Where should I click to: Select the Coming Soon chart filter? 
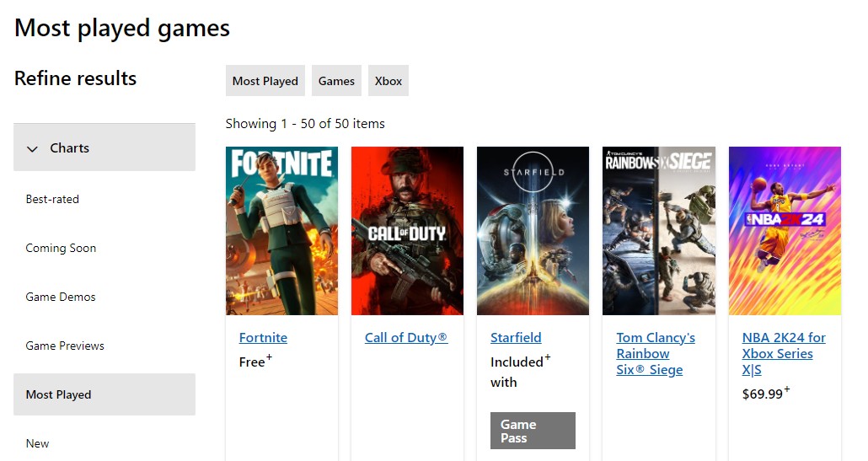coord(61,248)
